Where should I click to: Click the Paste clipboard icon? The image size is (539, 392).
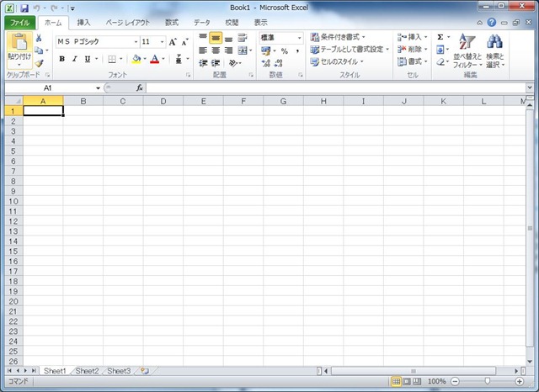pos(19,42)
